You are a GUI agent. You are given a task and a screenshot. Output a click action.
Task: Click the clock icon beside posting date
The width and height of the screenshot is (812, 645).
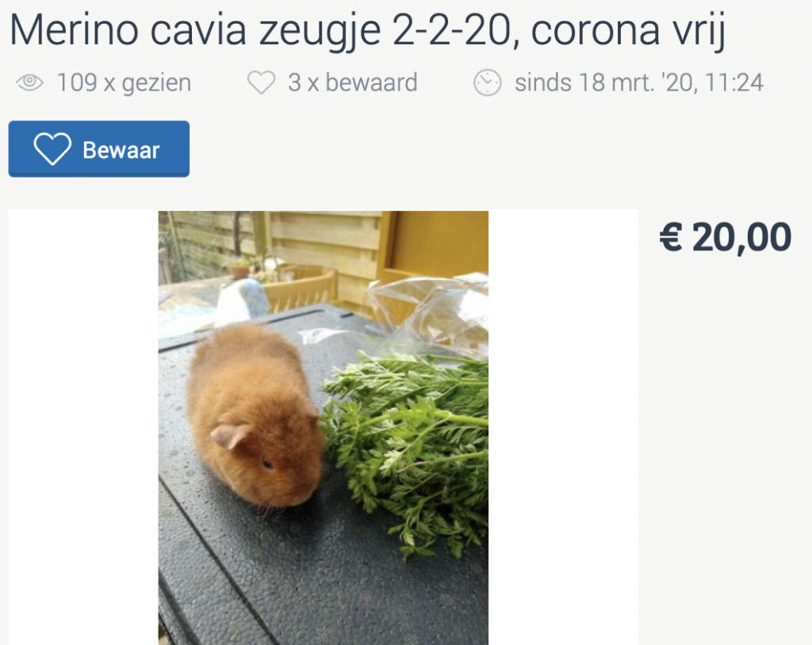point(488,82)
